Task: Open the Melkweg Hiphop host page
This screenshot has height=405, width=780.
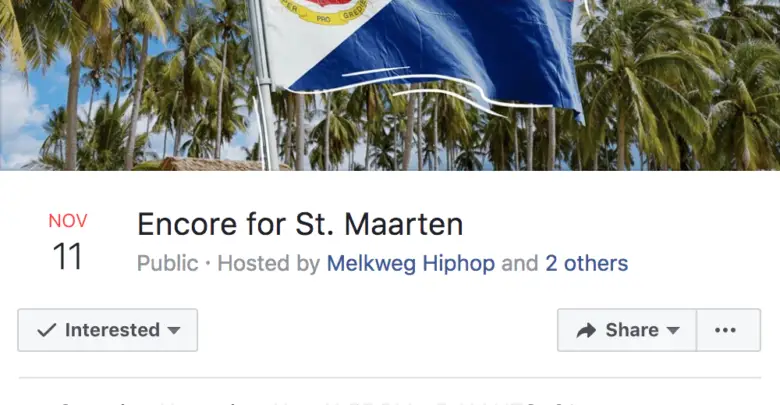Action: (x=410, y=263)
